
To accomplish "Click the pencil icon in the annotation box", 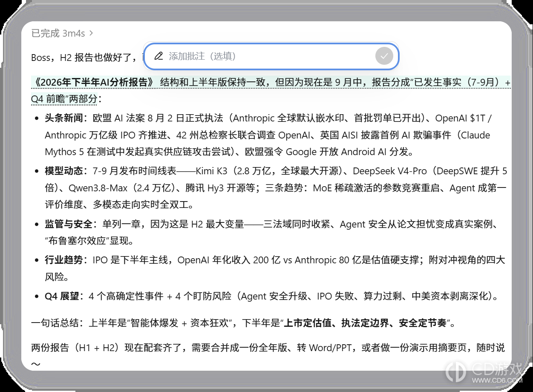I will point(158,56).
